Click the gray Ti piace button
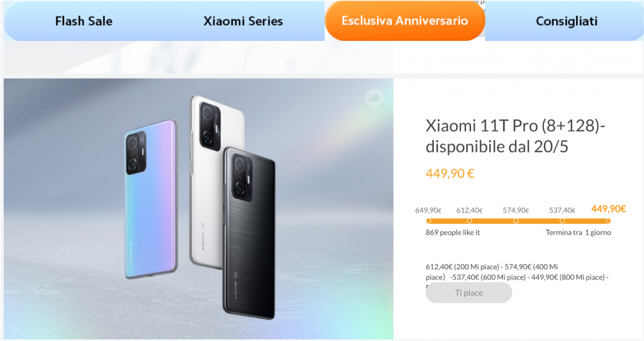Screen dimensions: 644x341 (x=469, y=293)
